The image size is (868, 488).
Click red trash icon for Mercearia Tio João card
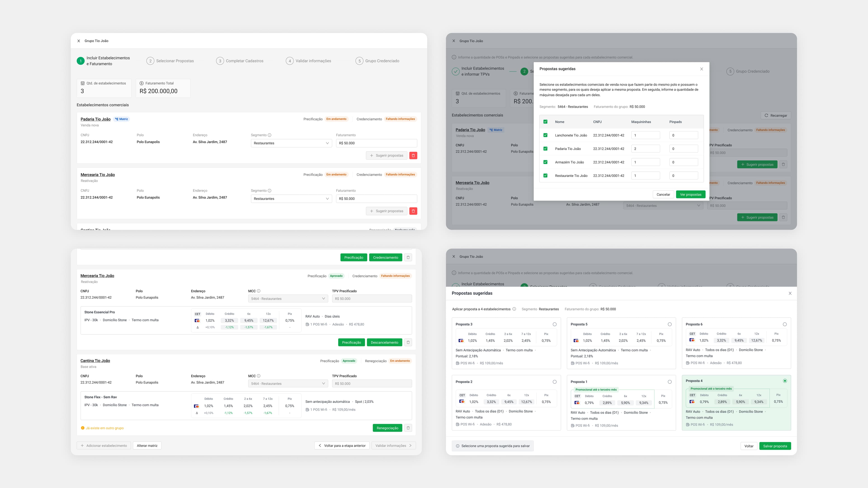click(x=413, y=211)
